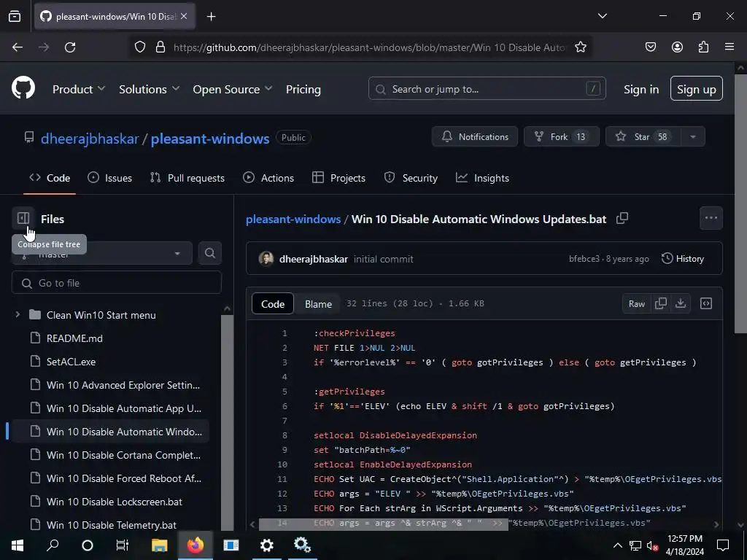Image resolution: width=747 pixels, height=560 pixels.
Task: Open dheerajbhaskar owner profile link
Action: pos(90,138)
